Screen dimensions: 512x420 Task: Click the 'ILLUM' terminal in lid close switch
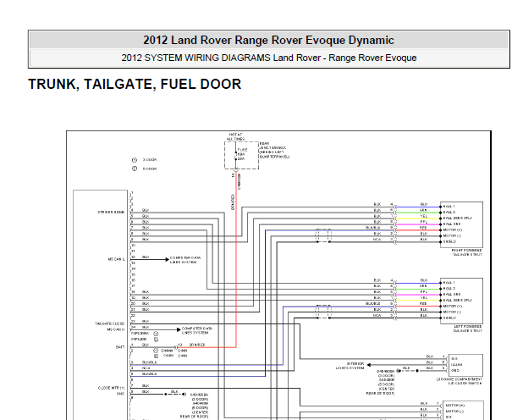[455, 365]
